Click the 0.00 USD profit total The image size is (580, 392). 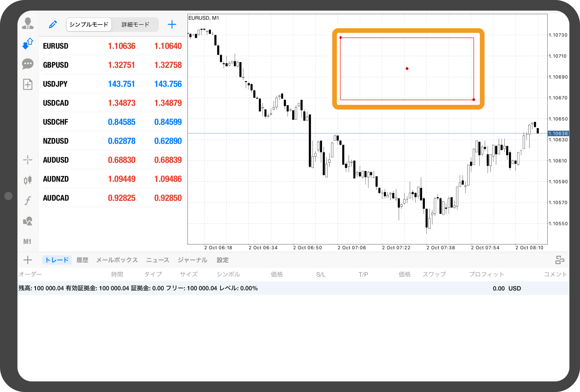pyautogui.click(x=507, y=288)
